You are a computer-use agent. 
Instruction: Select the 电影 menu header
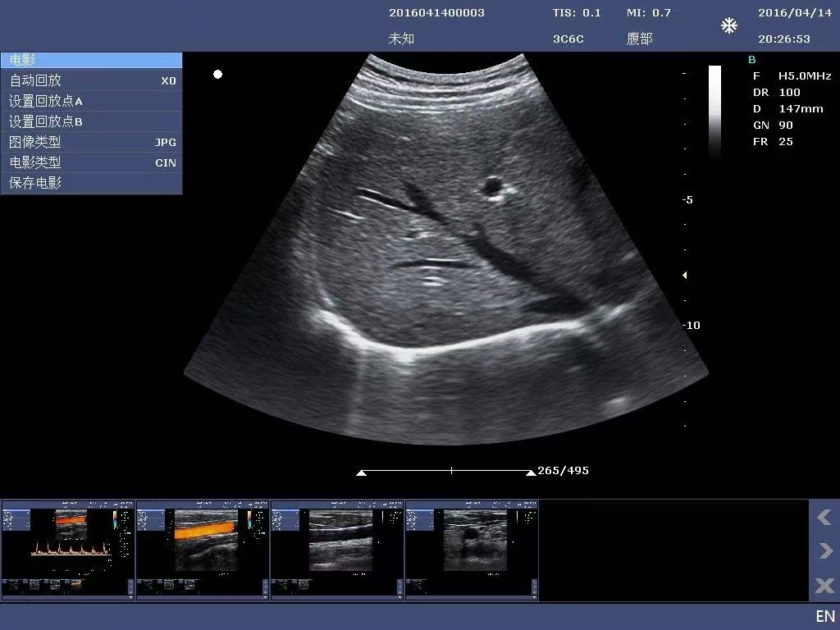(90, 59)
